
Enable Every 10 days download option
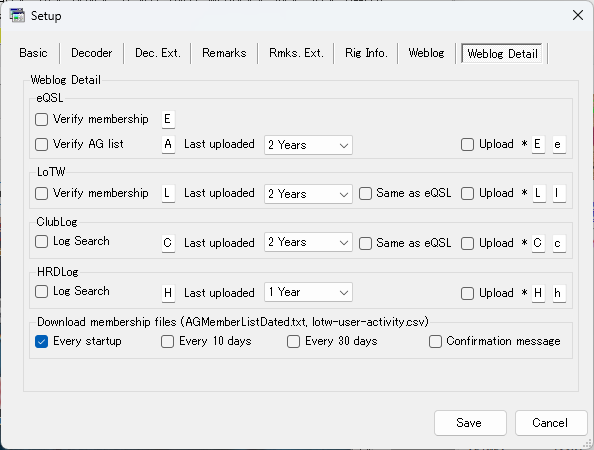click(x=167, y=341)
